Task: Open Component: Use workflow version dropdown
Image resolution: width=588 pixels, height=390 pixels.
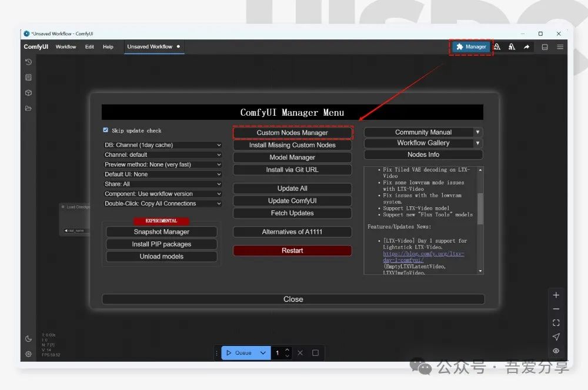Action: [163, 194]
